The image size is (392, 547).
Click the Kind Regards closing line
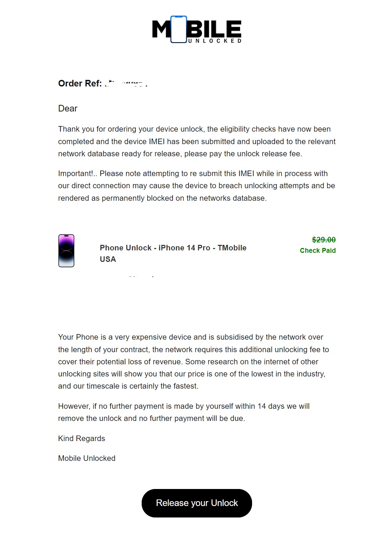81,438
